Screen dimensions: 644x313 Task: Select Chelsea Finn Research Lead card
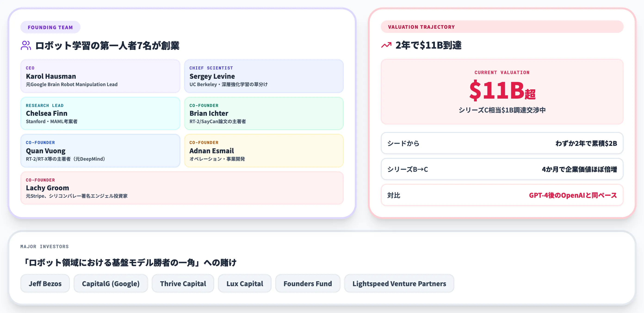(100, 113)
